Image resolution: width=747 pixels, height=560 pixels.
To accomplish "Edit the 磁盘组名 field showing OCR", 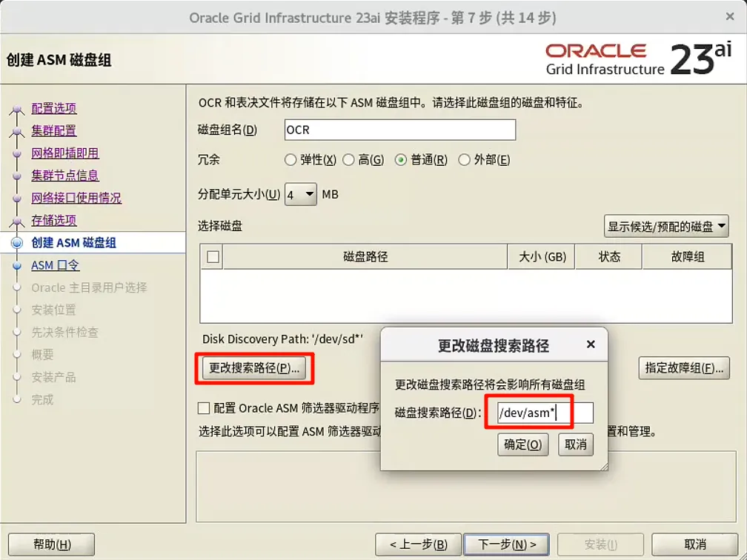I will [399, 129].
